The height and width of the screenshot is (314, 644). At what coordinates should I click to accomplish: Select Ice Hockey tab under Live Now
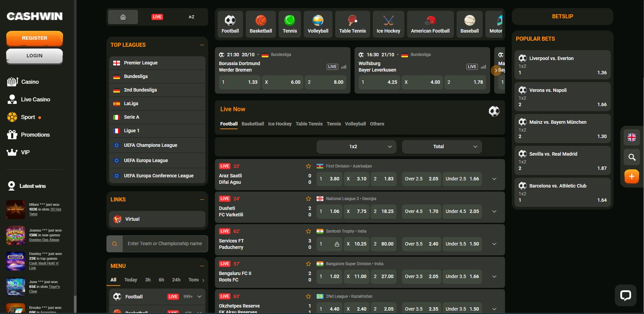[x=280, y=124]
